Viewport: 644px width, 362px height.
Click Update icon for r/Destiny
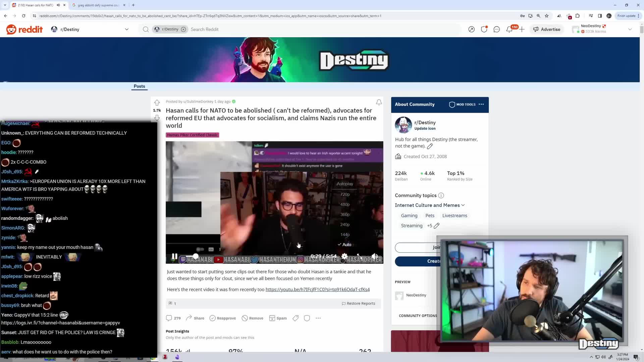click(425, 129)
